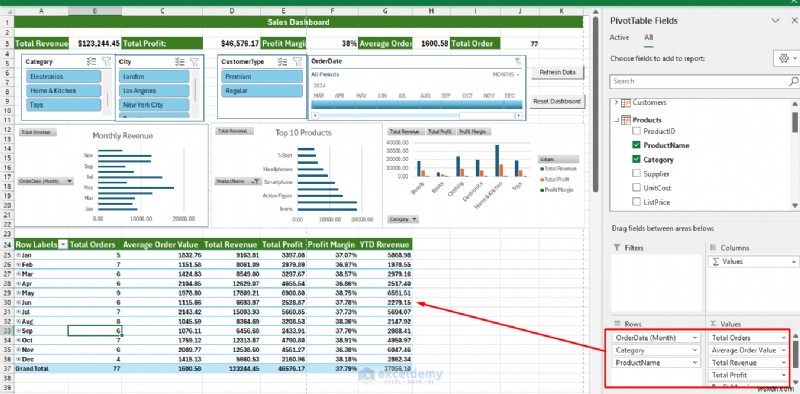The width and height of the screenshot is (800, 394).
Task: Open the ProductName chart field filter dropdown
Action: [255, 181]
